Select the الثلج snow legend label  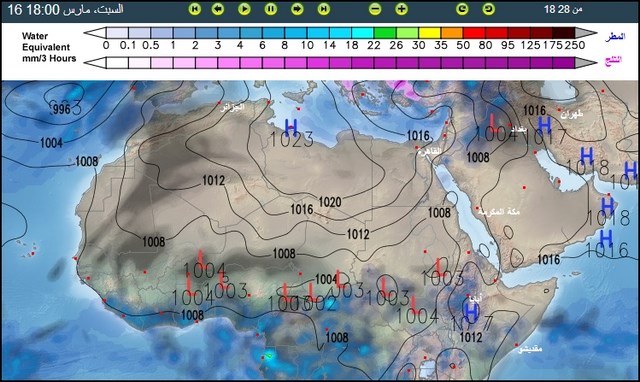point(613,60)
